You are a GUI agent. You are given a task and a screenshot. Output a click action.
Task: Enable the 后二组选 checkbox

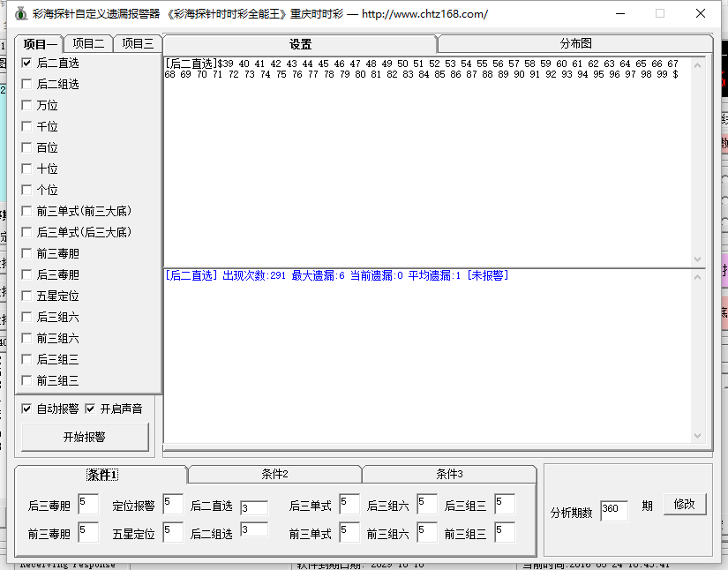[26, 85]
